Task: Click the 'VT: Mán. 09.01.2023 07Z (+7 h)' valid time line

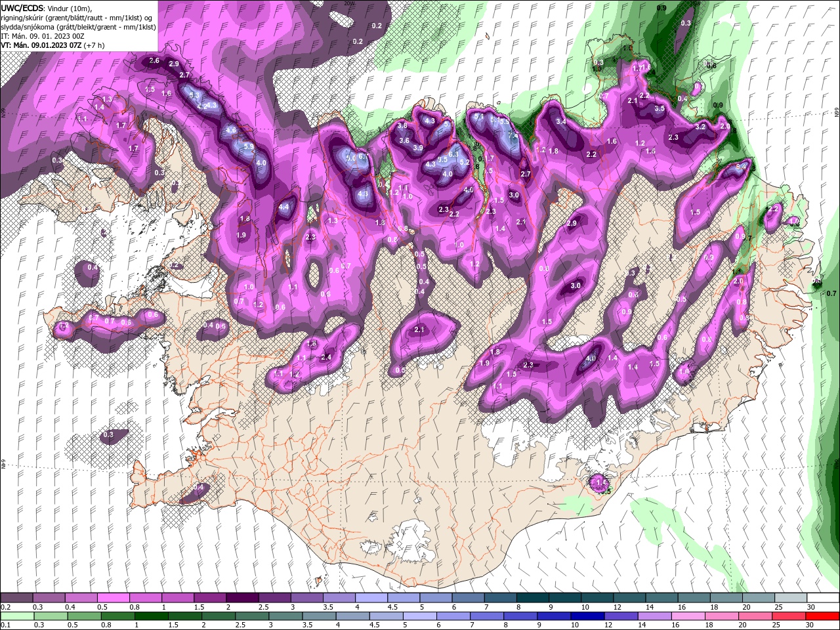Action: tap(52, 45)
